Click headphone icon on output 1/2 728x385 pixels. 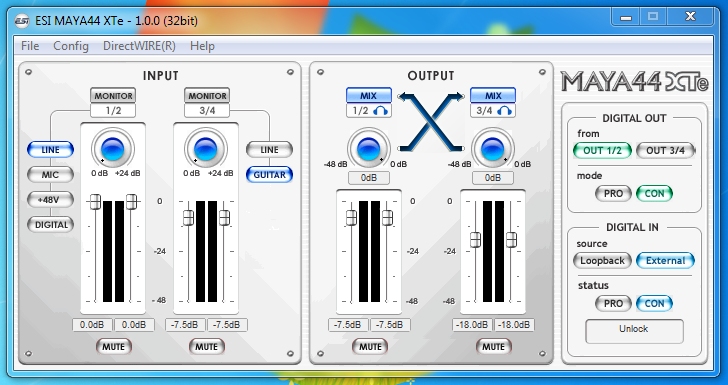click(382, 111)
